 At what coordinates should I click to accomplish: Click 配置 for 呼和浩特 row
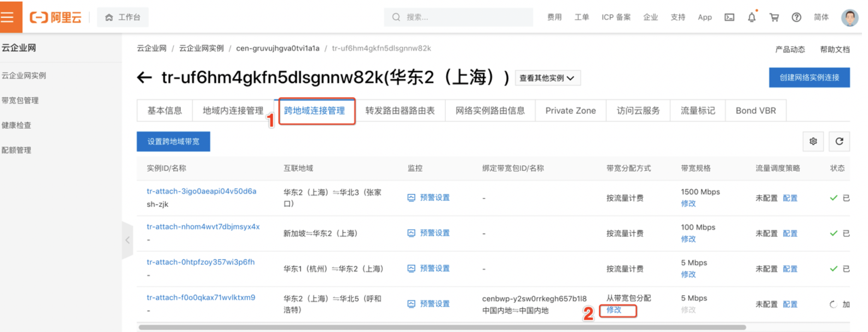(x=790, y=304)
